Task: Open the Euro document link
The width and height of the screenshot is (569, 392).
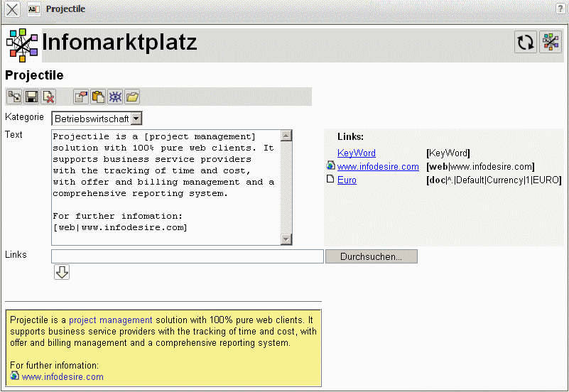Action: point(347,180)
